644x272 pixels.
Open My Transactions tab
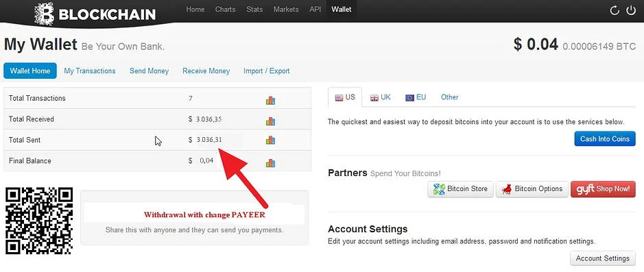coord(90,71)
